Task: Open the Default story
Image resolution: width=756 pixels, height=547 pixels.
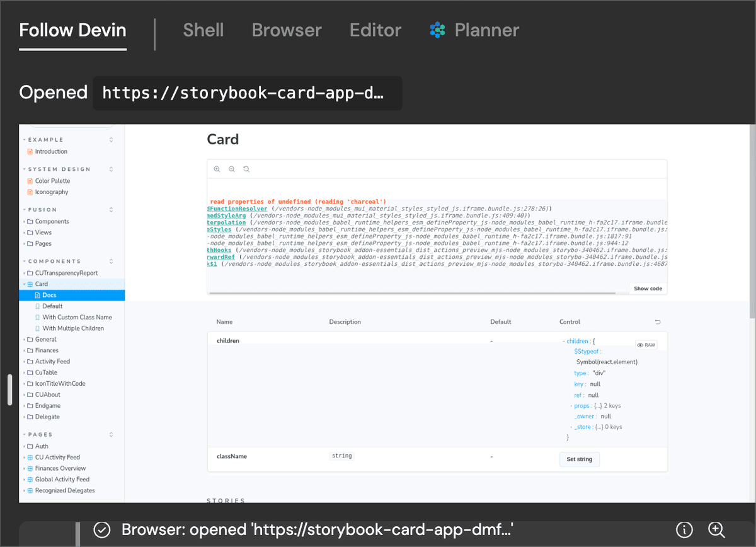Action: coord(52,306)
